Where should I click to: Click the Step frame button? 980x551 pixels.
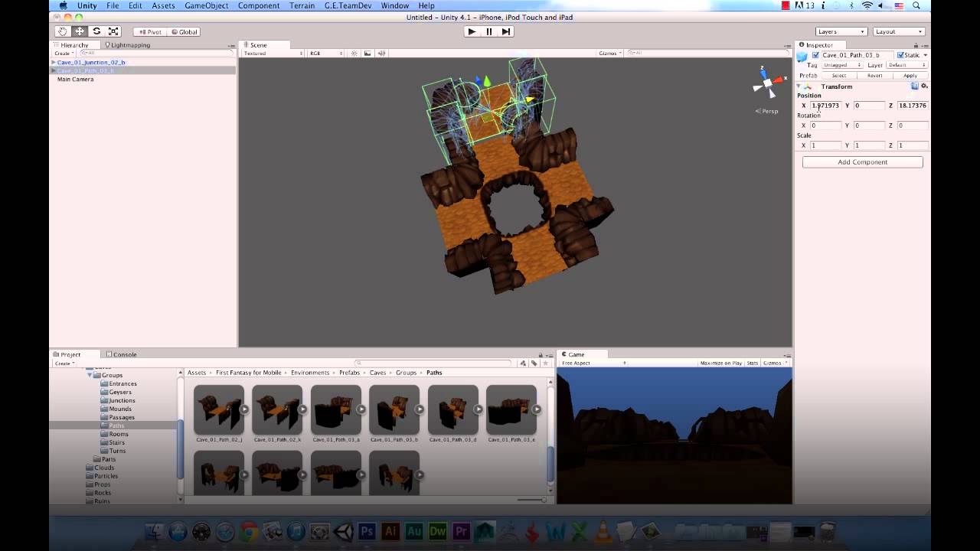pyautogui.click(x=506, y=31)
